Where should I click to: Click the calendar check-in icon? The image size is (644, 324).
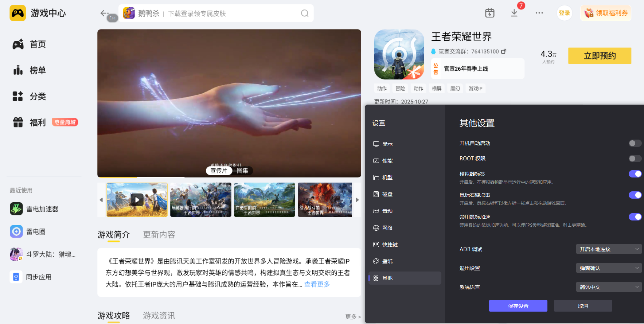[x=489, y=13]
